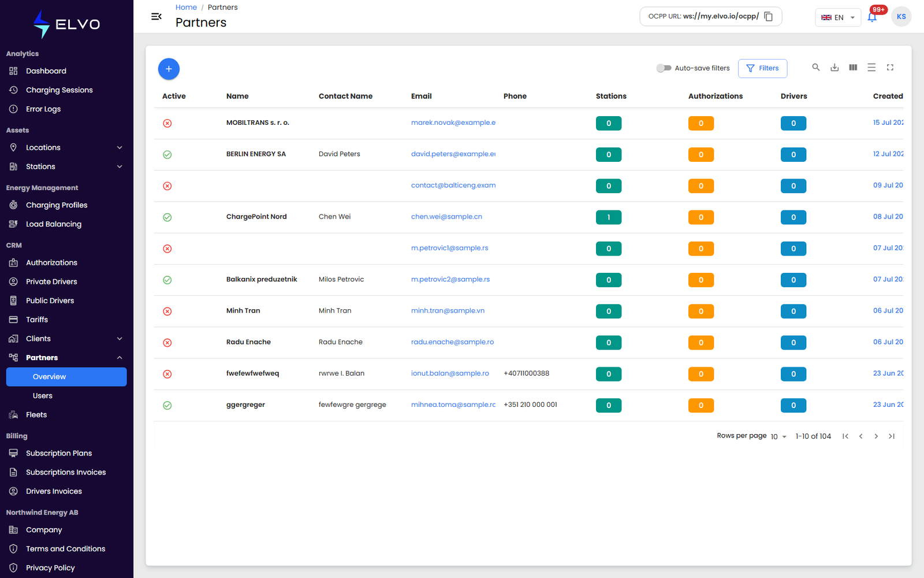Click authorizations badge for Balkanix preduzetnik
Screen dimensions: 924x578
tap(701, 280)
